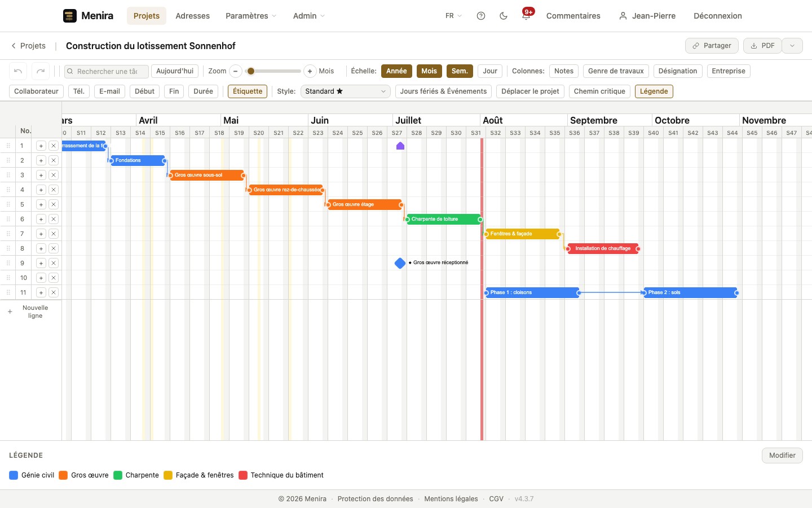Click the redo arrow icon

[41, 71]
